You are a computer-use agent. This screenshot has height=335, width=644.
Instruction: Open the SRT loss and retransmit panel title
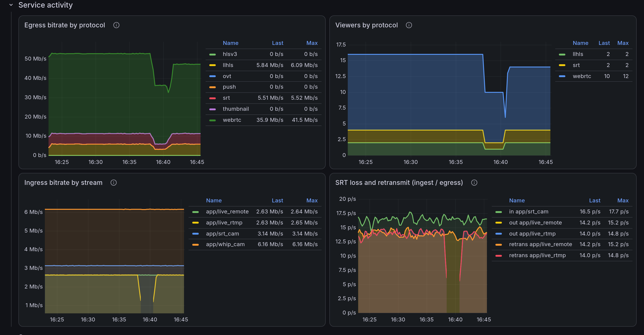[399, 183]
